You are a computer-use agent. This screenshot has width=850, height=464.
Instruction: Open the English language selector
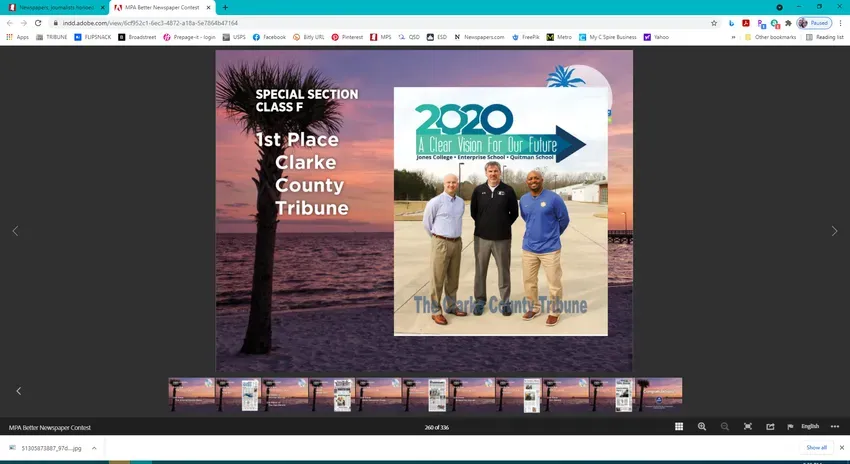pyautogui.click(x=810, y=427)
